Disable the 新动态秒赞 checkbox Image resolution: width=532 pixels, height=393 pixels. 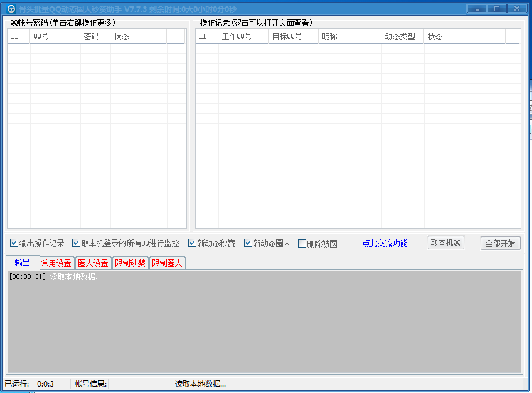[192, 243]
